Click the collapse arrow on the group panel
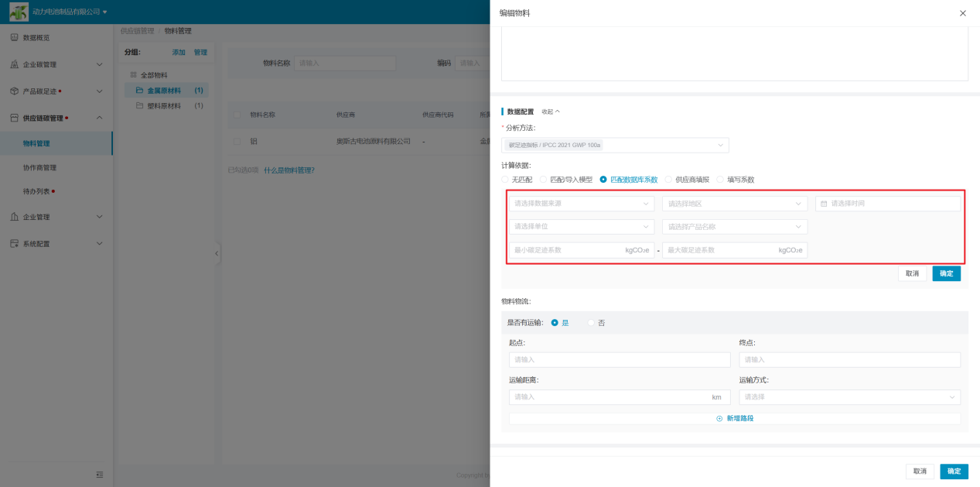 pos(217,253)
